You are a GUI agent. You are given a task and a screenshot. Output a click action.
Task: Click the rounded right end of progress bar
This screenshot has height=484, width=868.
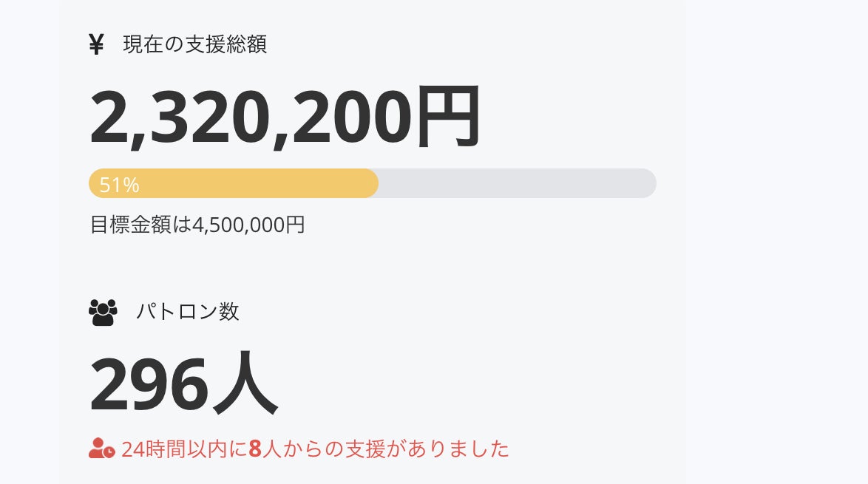tap(646, 183)
